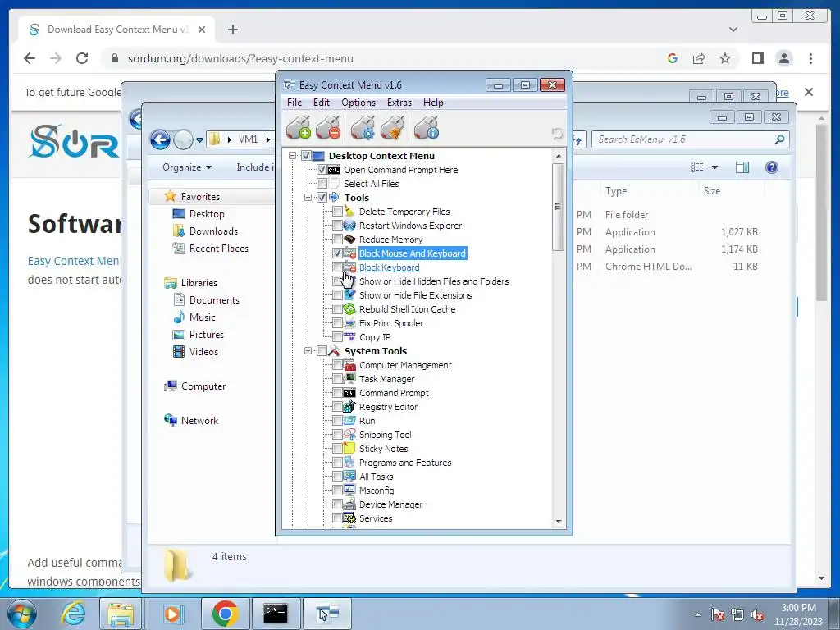Open the command prompt taskbar button
840x630 pixels.
[x=276, y=614]
